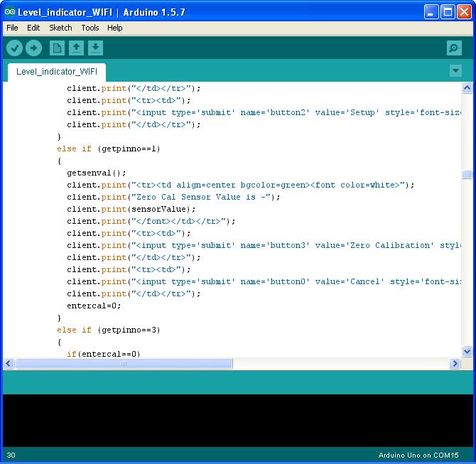Click the 'Zero Cal Sensor Value is' line

(x=173, y=197)
